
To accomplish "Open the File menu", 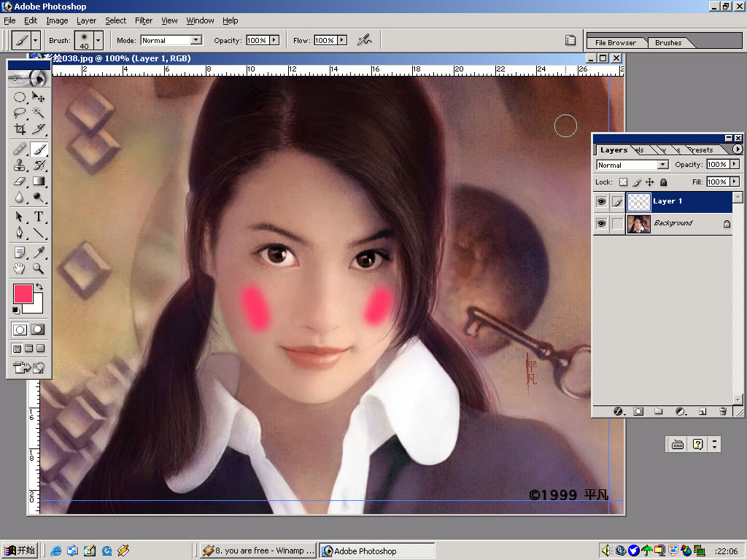I will (x=9, y=20).
